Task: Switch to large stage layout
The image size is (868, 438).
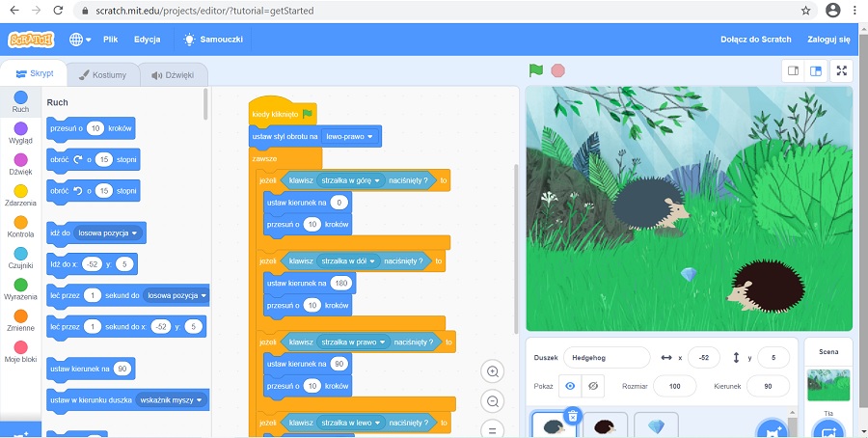Action: point(815,70)
